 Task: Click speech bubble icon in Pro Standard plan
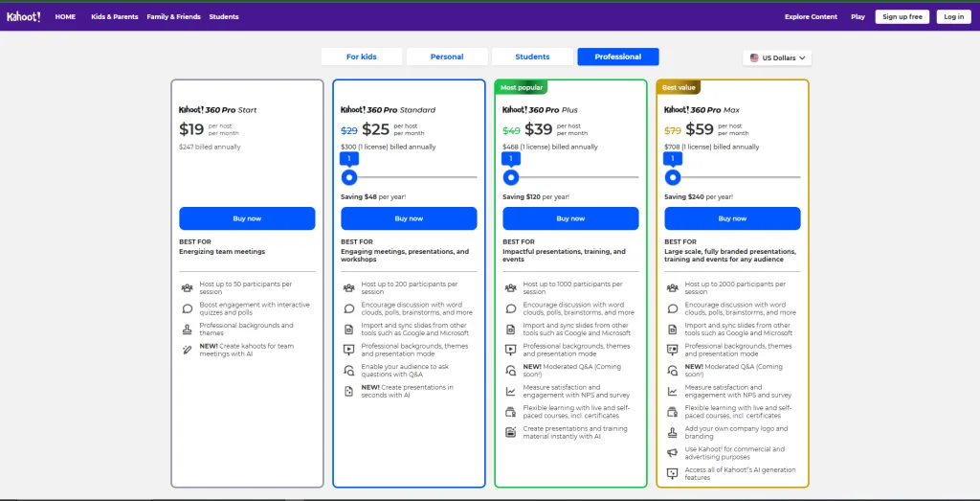coord(349,308)
